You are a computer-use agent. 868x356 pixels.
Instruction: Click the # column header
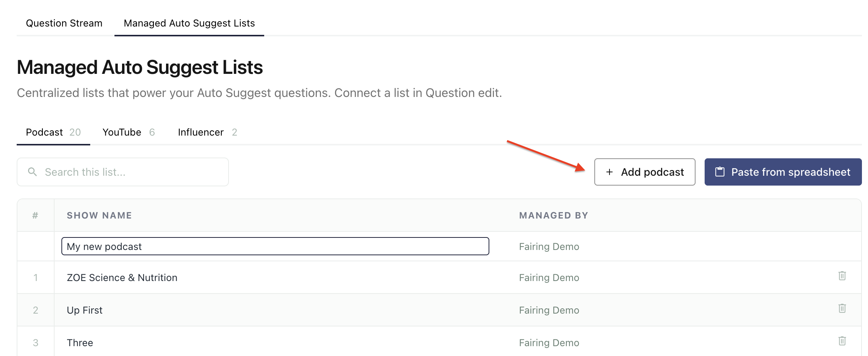point(35,215)
